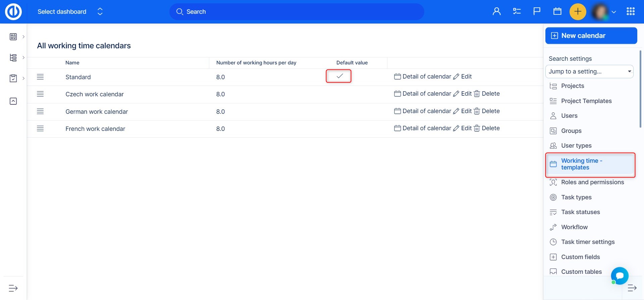Open the user profile icon in top bar
644x300 pixels.
(496, 12)
